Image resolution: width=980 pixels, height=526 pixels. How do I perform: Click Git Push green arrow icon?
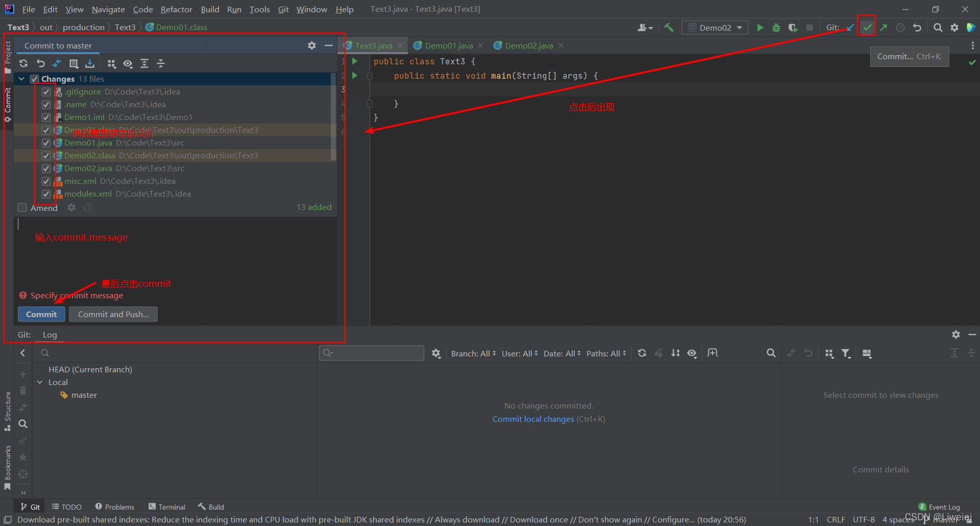(x=884, y=28)
